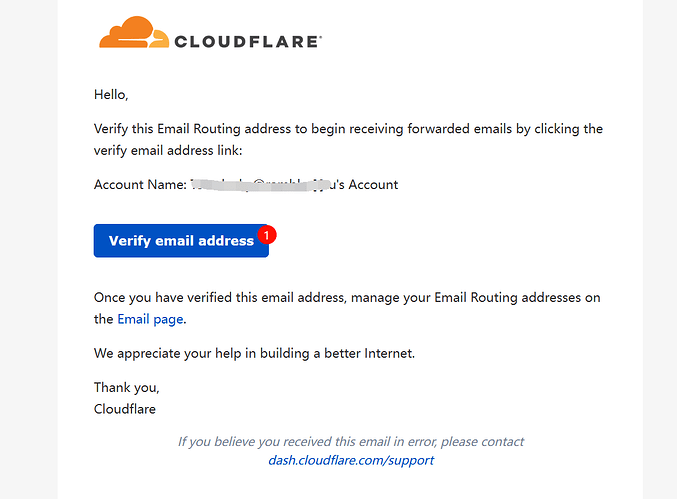
Task: Click the "Thank you," closing line
Action: tap(127, 388)
